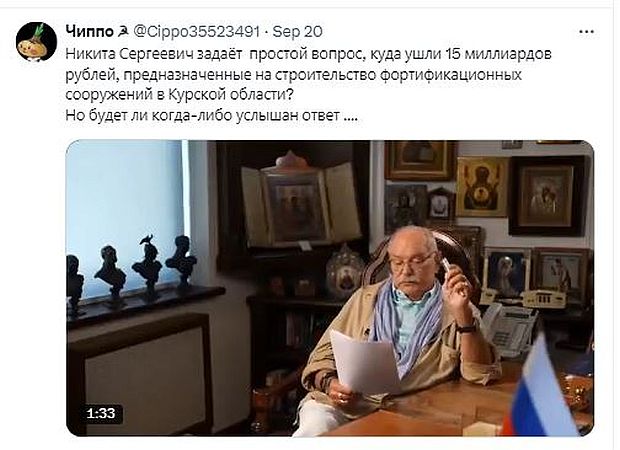Viewport: 620px width, 450px height.
Task: Play the embedded tweet video
Action: (330, 288)
